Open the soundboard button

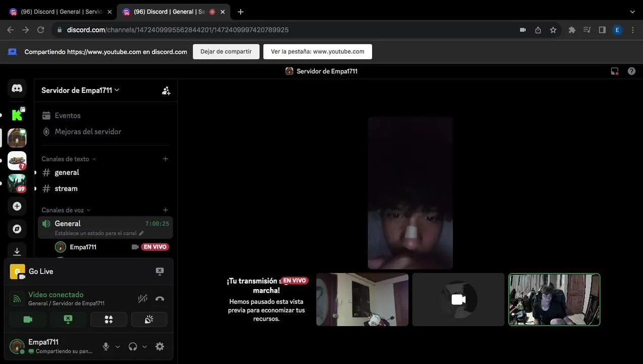(149, 320)
